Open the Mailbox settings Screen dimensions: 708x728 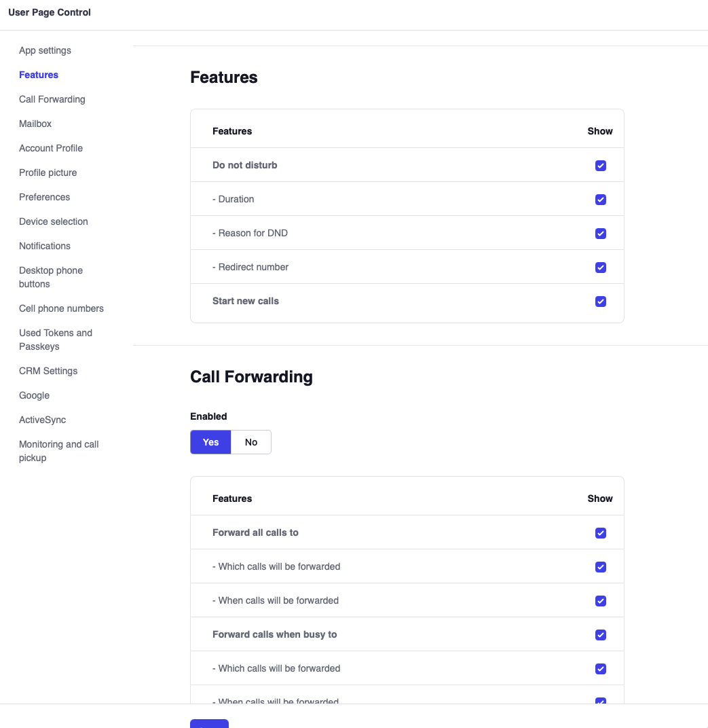click(35, 124)
